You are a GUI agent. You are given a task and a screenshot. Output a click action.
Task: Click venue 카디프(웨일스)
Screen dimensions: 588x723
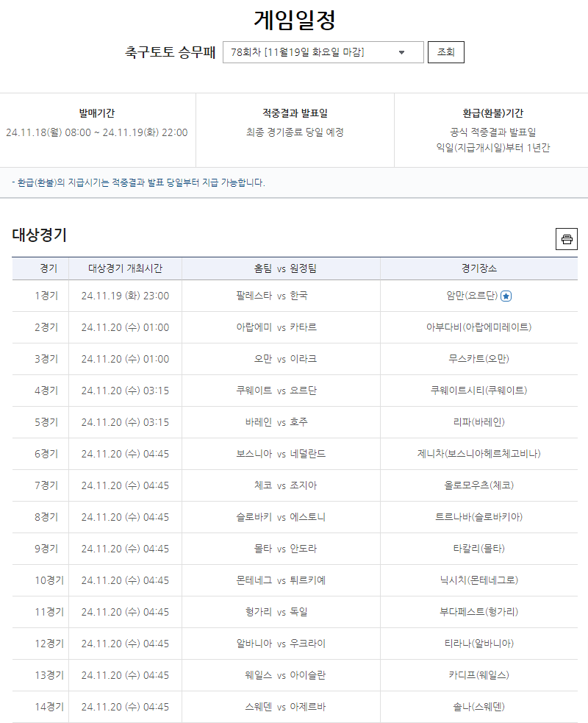pyautogui.click(x=478, y=675)
